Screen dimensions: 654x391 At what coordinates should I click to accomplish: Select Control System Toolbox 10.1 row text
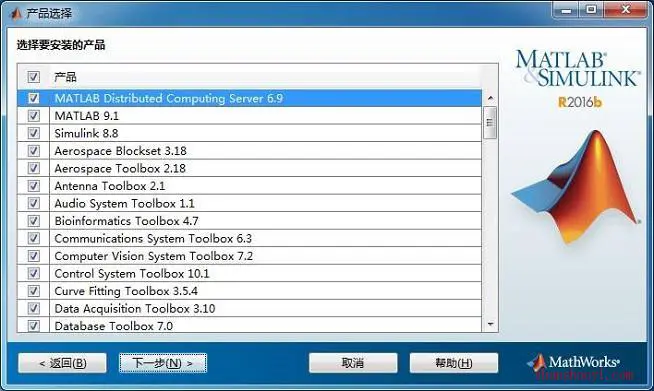pos(132,273)
